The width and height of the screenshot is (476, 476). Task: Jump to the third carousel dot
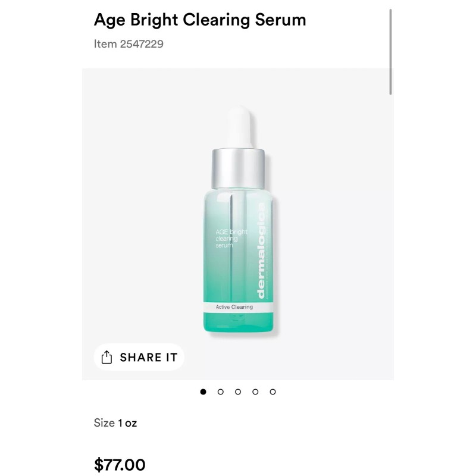click(238, 392)
